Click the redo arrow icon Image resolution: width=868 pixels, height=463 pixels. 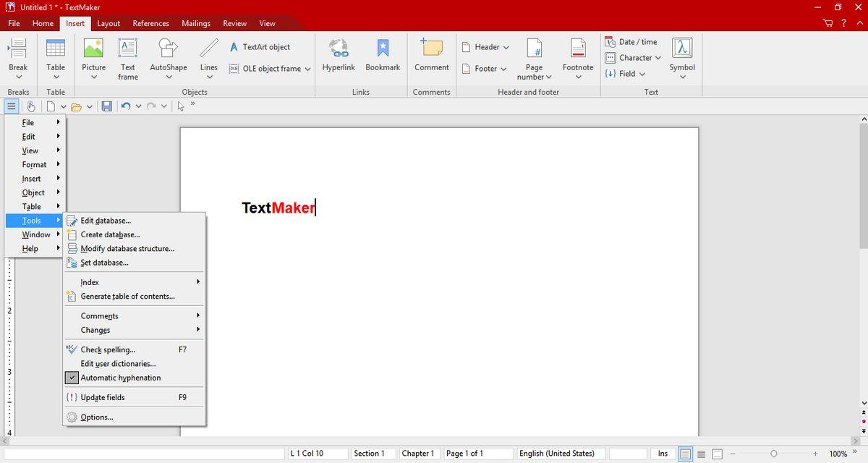pyautogui.click(x=151, y=106)
